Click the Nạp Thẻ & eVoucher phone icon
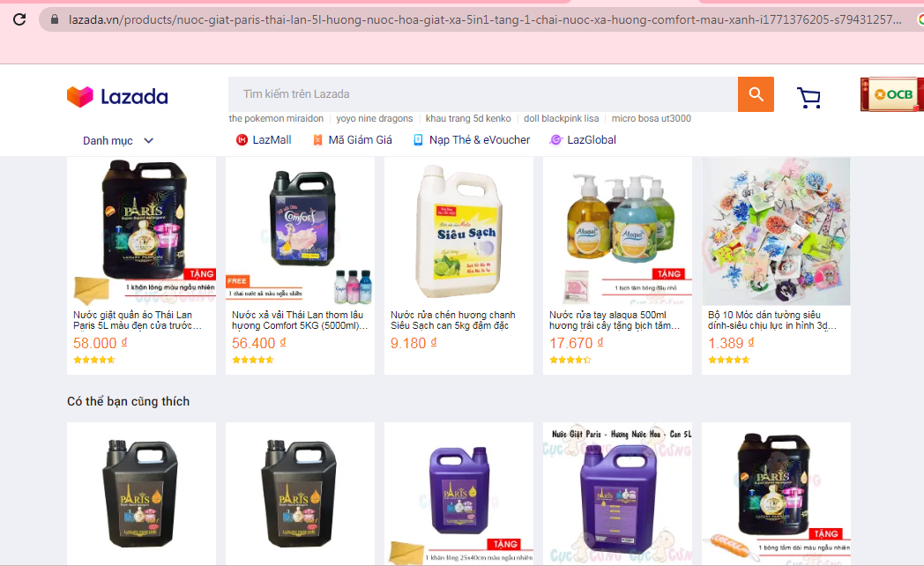Viewport: 924px width, 566px height. tap(418, 140)
